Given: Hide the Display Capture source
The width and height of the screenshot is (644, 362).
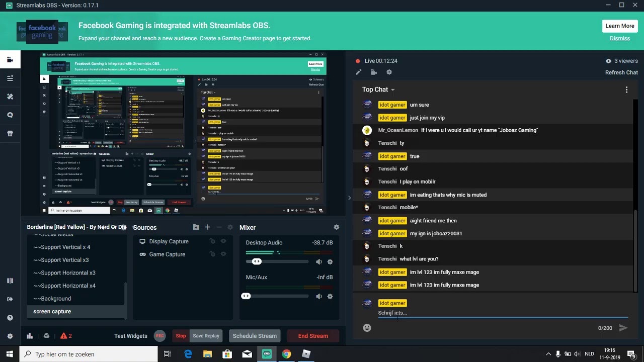Looking at the screenshot, I should pyautogui.click(x=223, y=241).
